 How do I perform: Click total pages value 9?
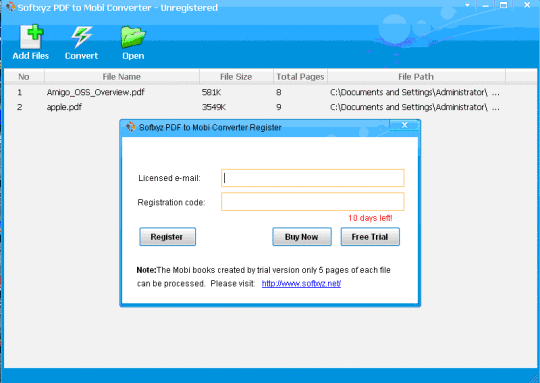[279, 107]
